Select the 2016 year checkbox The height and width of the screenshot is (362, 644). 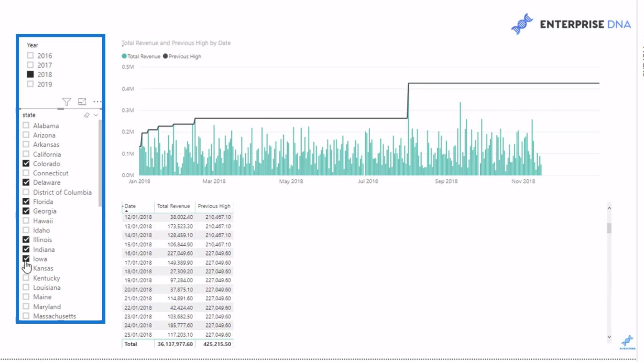click(x=30, y=56)
